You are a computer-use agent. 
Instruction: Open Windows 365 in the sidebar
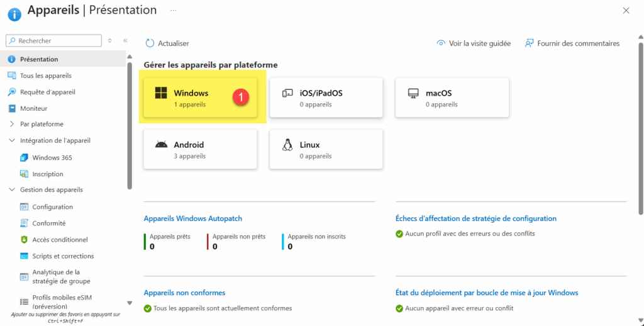(x=52, y=157)
